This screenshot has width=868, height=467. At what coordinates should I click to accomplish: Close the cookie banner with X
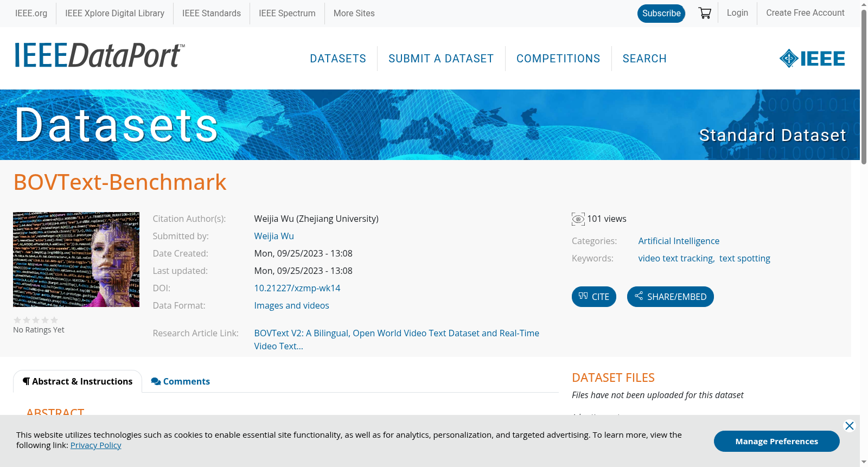tap(850, 426)
